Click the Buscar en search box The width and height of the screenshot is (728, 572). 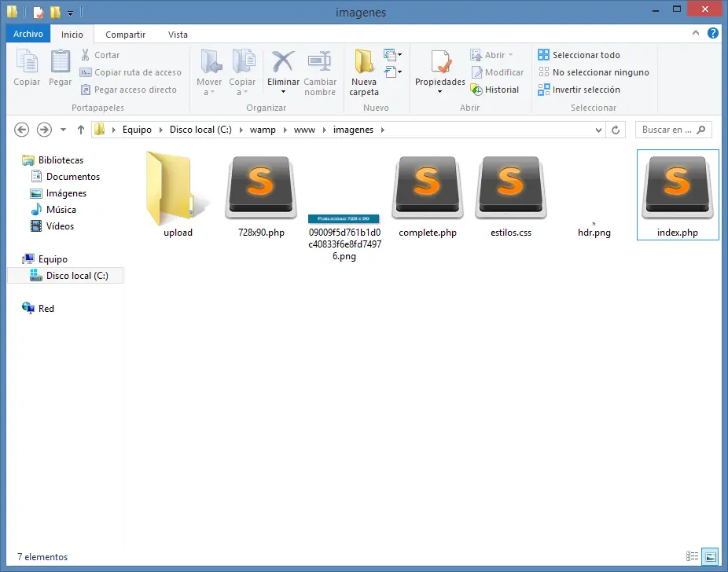point(673,130)
